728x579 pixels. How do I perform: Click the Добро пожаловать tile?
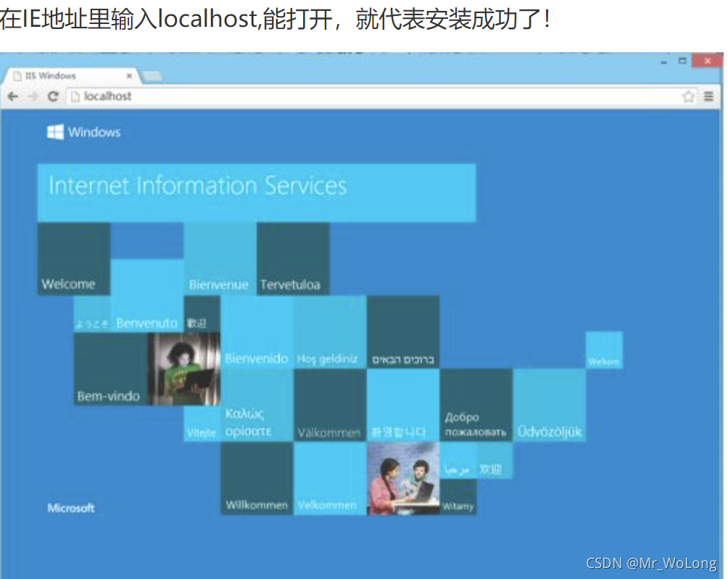[476, 406]
